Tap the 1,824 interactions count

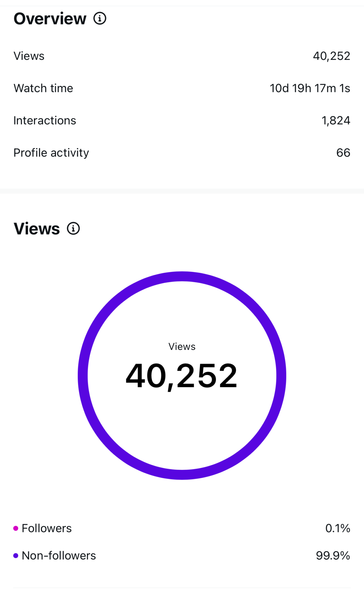point(336,120)
